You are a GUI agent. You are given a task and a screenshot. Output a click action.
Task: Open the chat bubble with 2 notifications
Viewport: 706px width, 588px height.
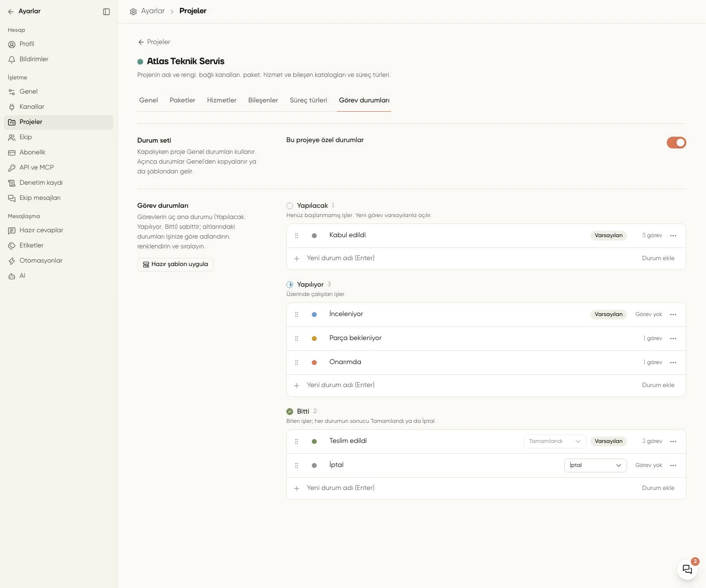click(687, 569)
